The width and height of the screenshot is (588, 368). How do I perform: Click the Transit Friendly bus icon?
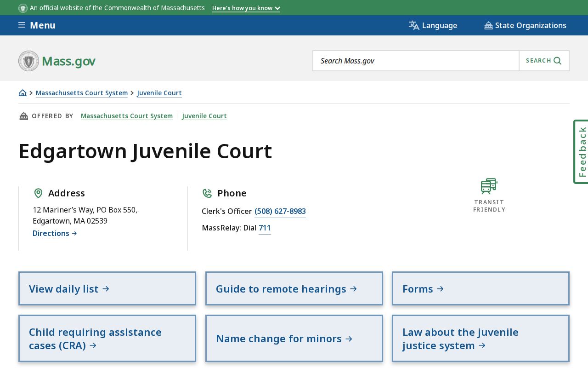click(x=489, y=186)
